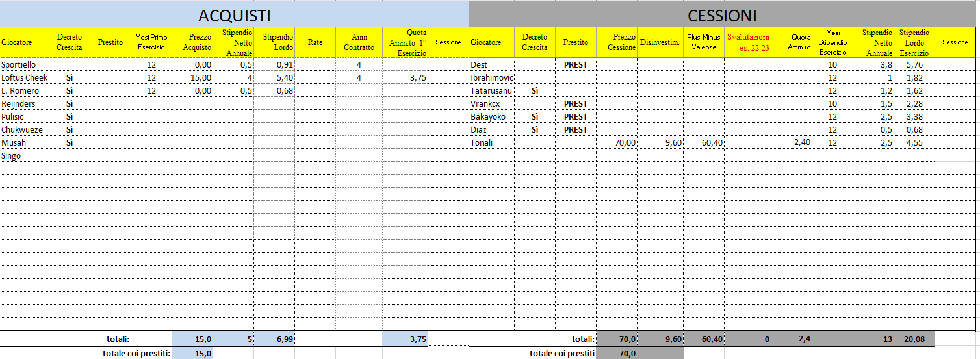The height and width of the screenshot is (359, 980).
Task: Click Bakayoko's gross salary 3,38
Action: point(914,117)
